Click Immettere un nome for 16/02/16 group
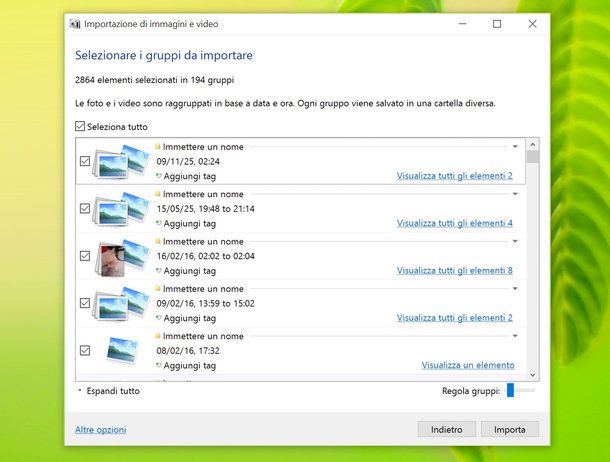This screenshot has width=610, height=462. 203,242
